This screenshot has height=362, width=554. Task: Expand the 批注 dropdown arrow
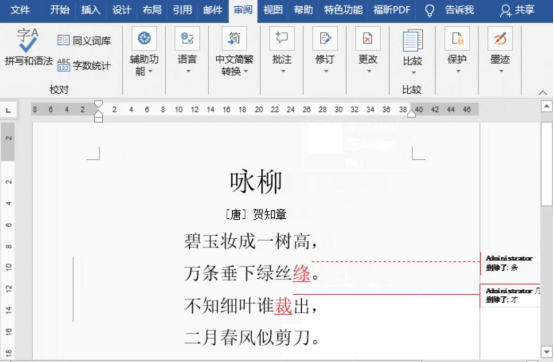coord(283,71)
